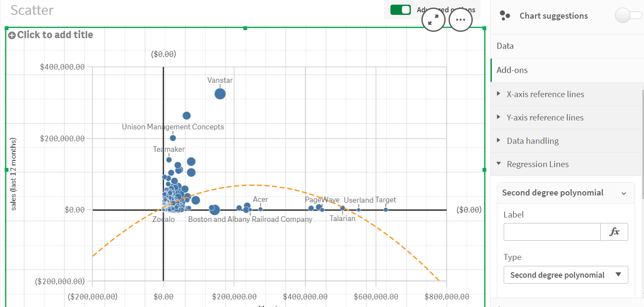Open the Type dropdown for regression line
644x307 pixels.
tap(566, 275)
